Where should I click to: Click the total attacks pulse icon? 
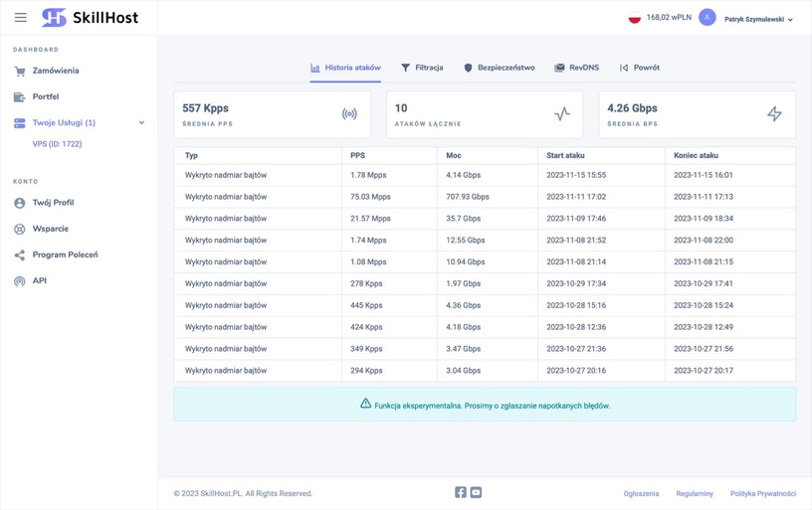(x=562, y=114)
